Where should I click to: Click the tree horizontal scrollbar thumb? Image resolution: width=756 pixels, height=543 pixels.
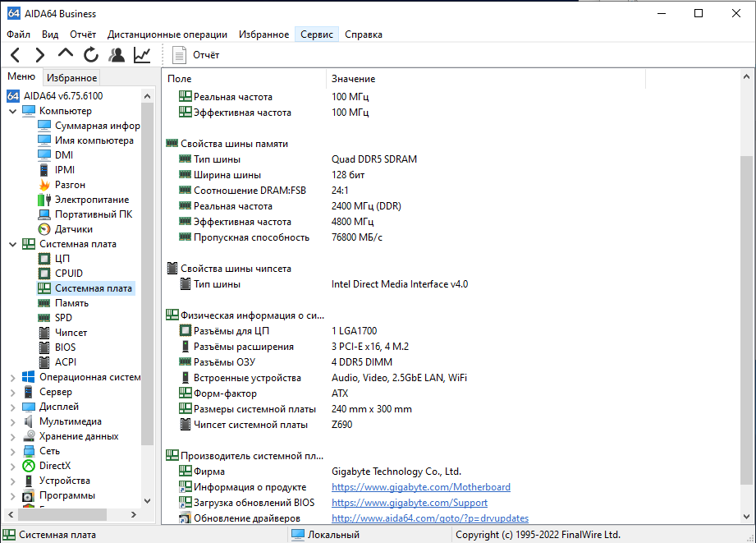[x=62, y=515]
